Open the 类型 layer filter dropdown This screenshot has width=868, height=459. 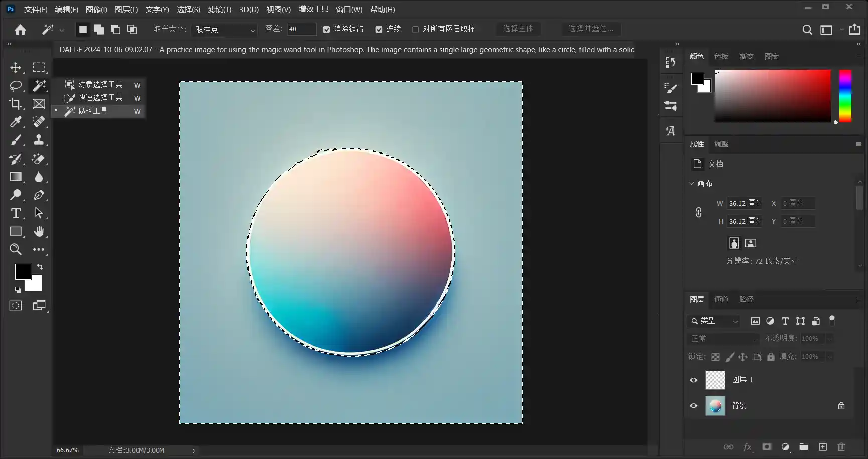tap(715, 321)
